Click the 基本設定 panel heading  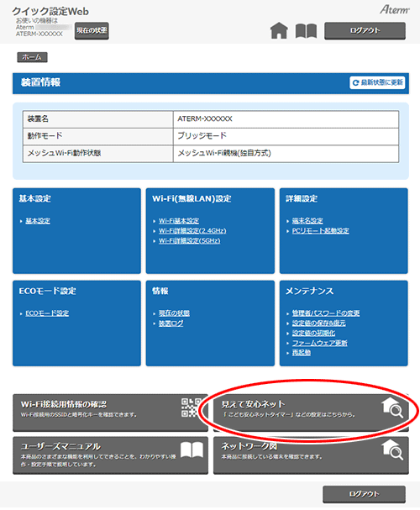[34, 199]
